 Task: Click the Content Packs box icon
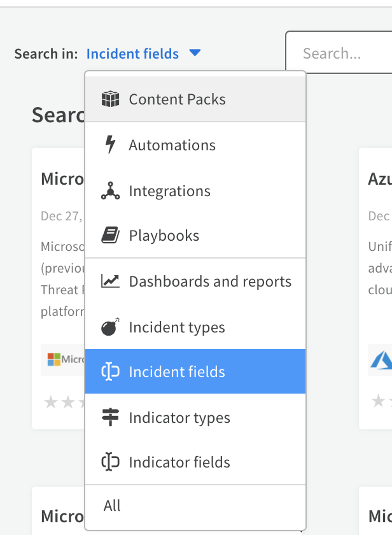click(x=110, y=99)
